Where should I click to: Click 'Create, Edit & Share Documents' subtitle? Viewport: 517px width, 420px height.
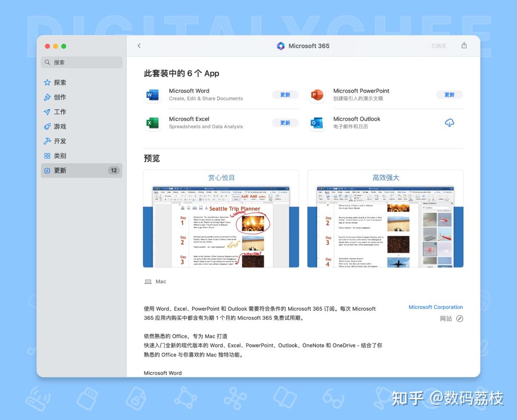(206, 99)
